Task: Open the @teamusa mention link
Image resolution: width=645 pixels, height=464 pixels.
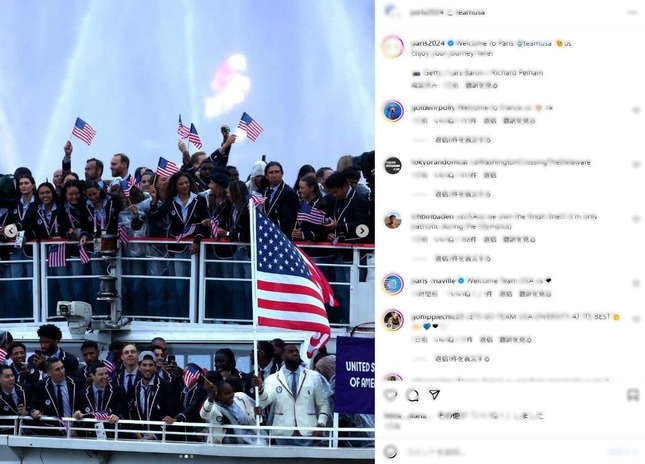Action: click(x=534, y=43)
